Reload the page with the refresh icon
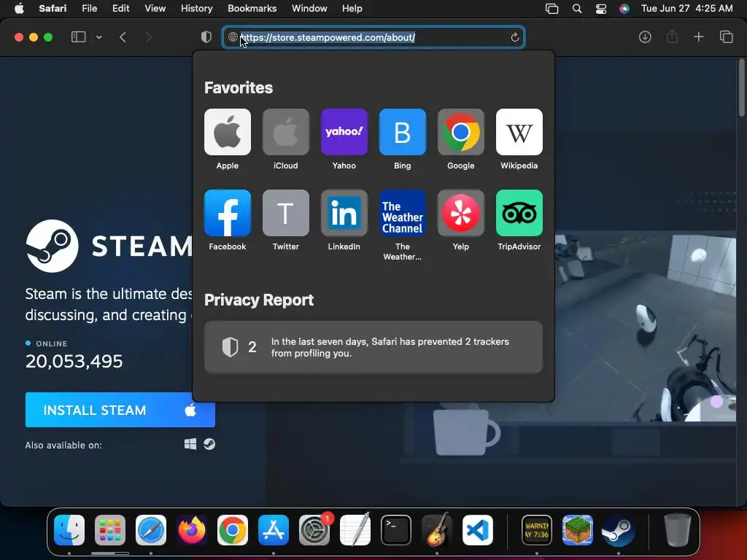 514,37
